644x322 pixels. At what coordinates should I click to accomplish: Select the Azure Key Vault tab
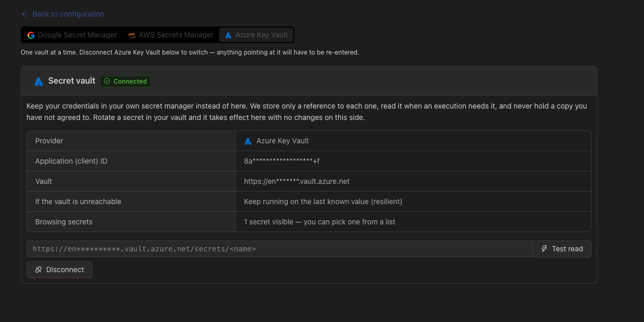[x=257, y=35]
